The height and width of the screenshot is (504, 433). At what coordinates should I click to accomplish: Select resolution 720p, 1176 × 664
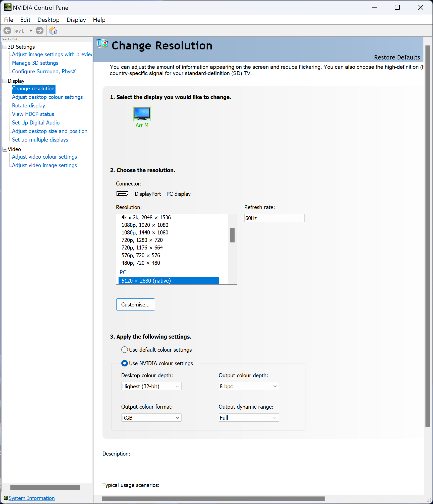coord(142,248)
